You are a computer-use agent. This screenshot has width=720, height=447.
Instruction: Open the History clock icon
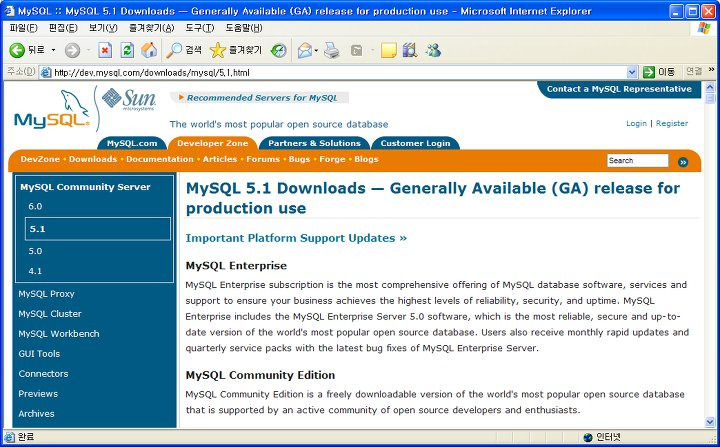pyautogui.click(x=278, y=50)
